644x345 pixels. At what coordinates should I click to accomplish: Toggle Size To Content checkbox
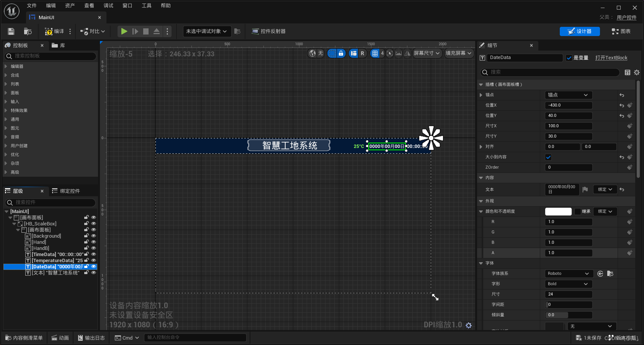pyautogui.click(x=548, y=157)
